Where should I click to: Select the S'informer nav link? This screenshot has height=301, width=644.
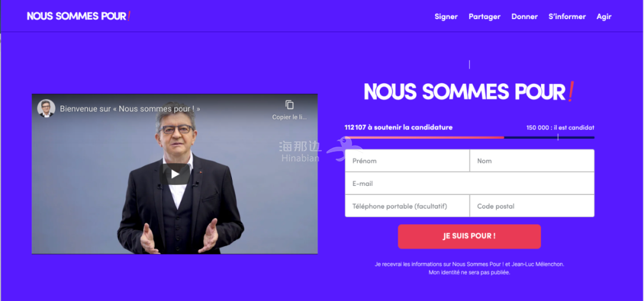[x=567, y=17]
